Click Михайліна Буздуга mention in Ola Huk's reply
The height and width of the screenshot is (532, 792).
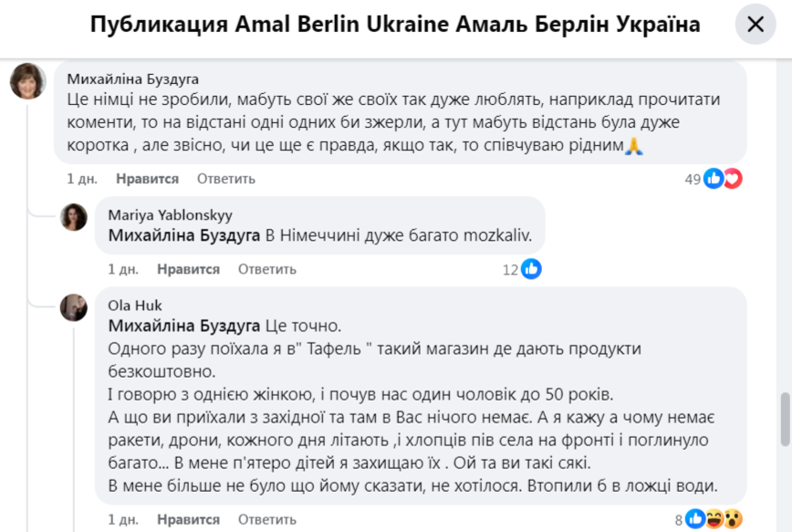184,326
